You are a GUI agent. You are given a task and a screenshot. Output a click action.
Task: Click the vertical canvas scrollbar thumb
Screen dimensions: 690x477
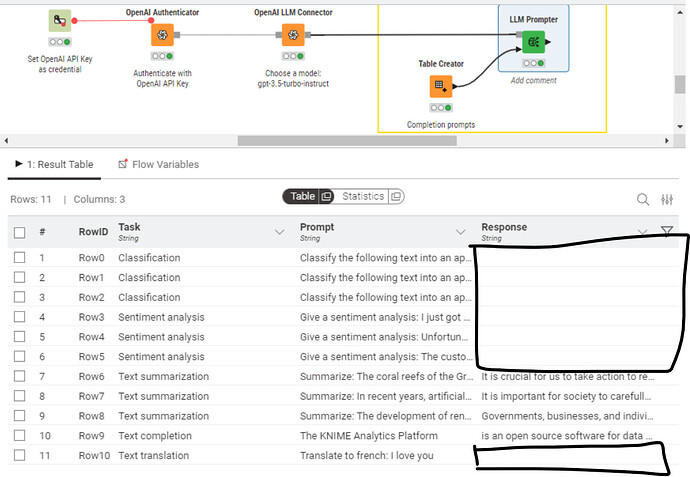(x=680, y=84)
